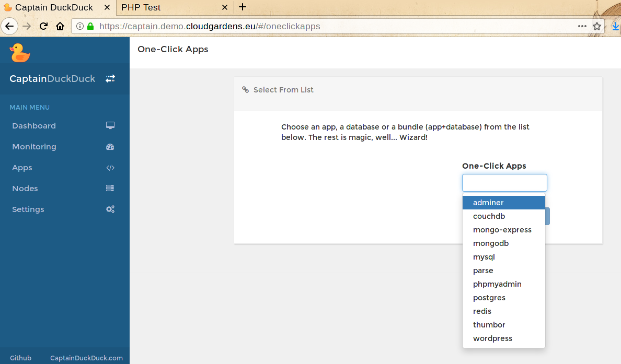Click the 'Select From List' panel title
Viewport: 621px width, 364px height.
(283, 90)
